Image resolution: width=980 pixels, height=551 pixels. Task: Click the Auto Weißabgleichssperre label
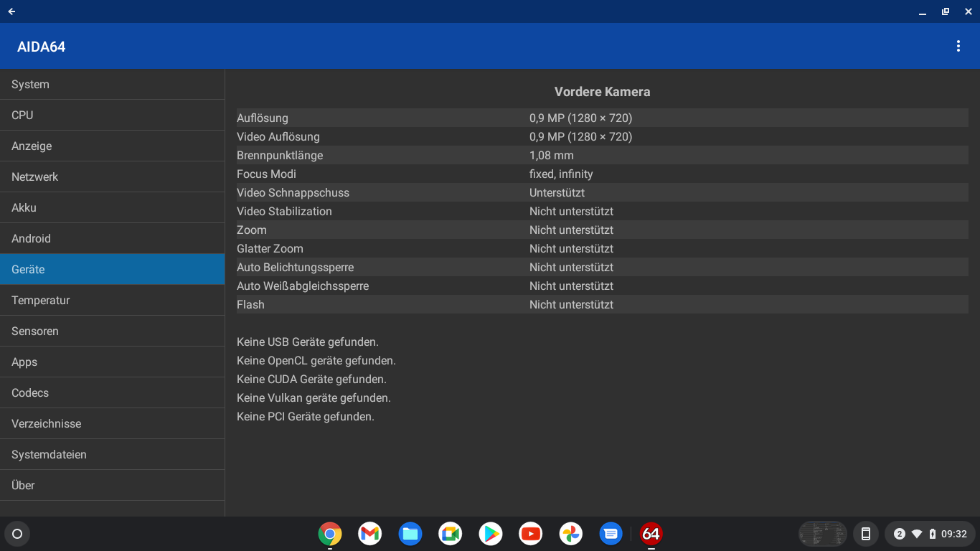click(x=303, y=286)
